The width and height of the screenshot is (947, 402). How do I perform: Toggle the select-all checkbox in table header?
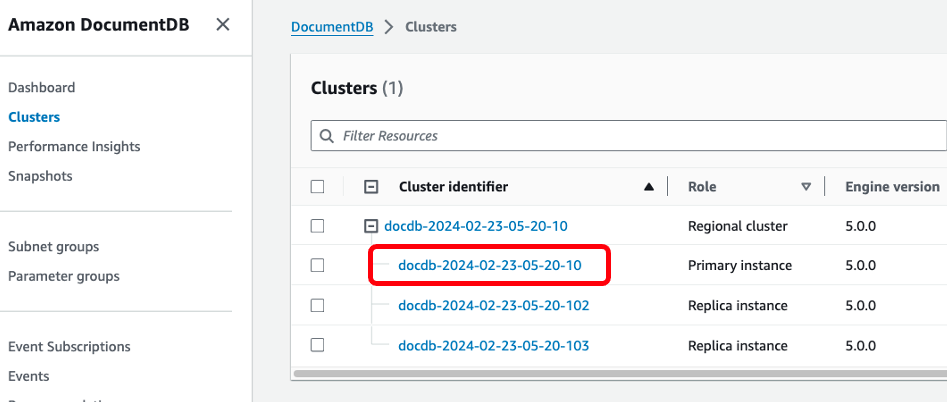[318, 187]
